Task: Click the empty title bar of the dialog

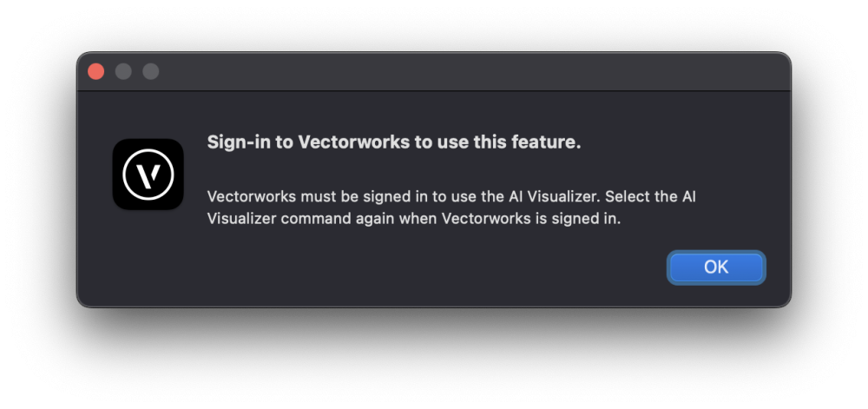Action: [469, 71]
